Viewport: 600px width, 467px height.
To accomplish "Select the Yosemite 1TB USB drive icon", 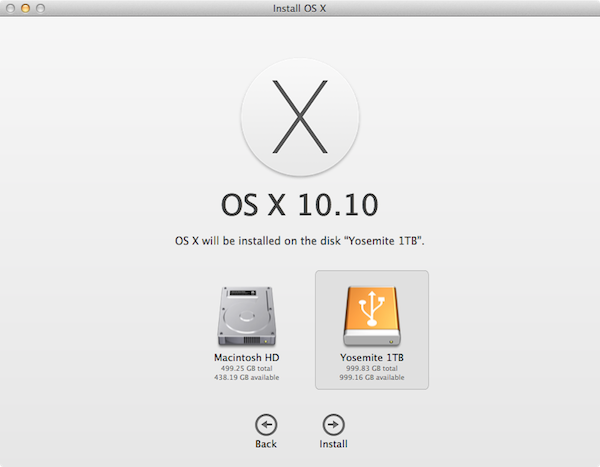I will point(372,317).
